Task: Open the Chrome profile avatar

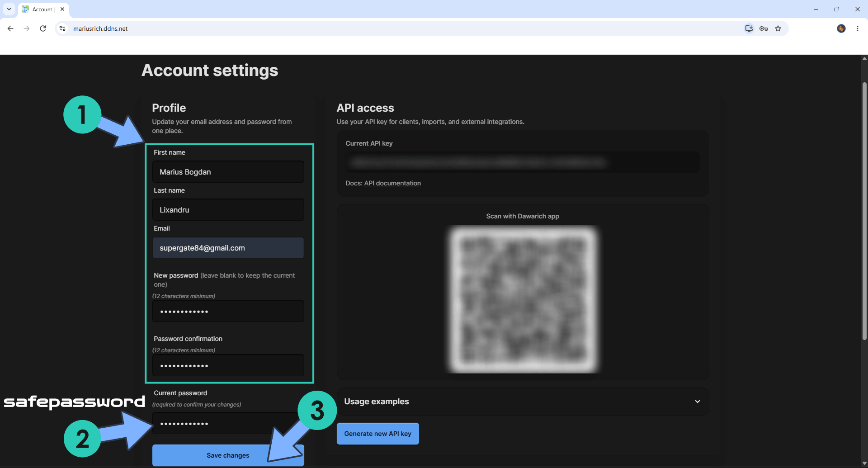Action: pyautogui.click(x=841, y=28)
